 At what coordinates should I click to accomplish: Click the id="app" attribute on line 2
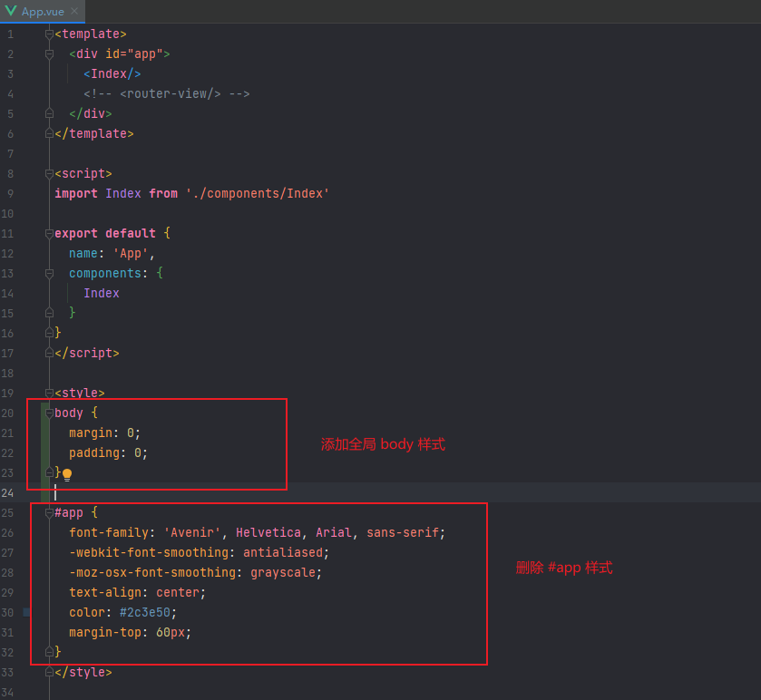pyautogui.click(x=134, y=53)
